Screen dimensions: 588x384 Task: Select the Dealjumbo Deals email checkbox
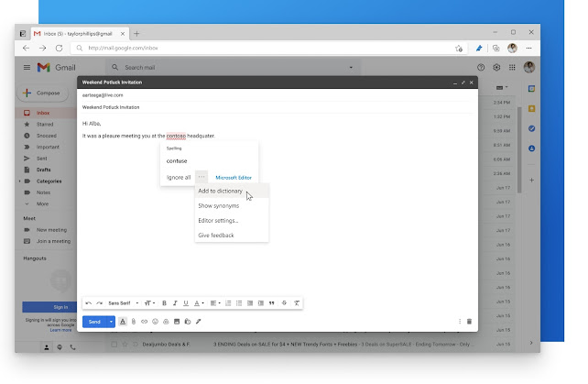(x=114, y=345)
